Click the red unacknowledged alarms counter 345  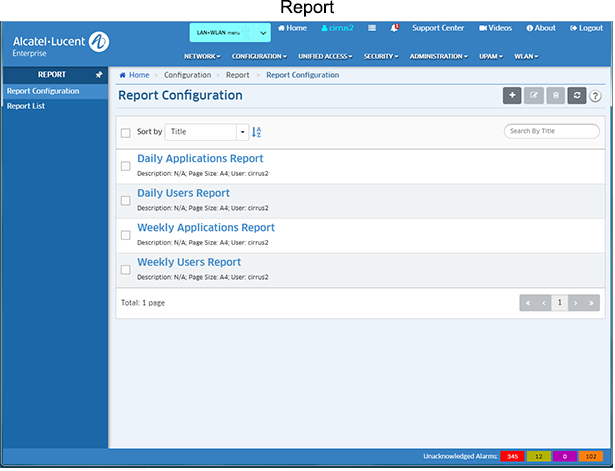[x=513, y=456]
